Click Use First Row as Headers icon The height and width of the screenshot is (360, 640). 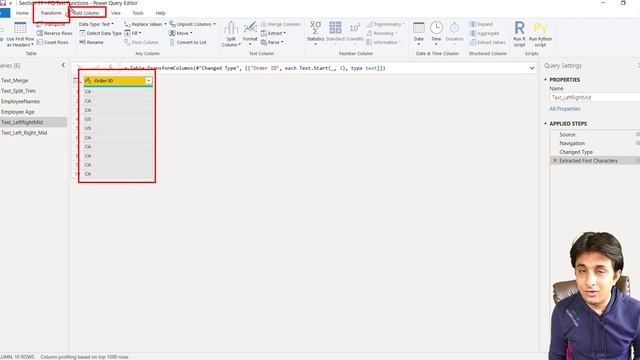click(x=20, y=28)
